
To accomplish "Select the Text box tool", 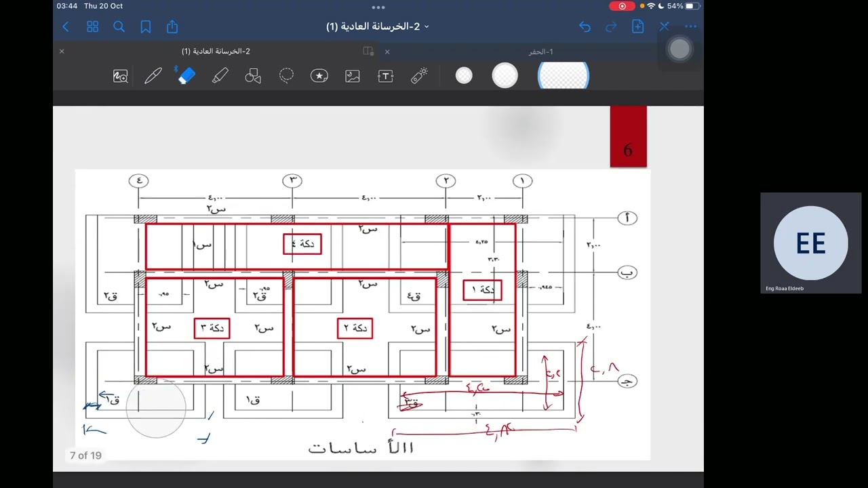I will 386,76.
